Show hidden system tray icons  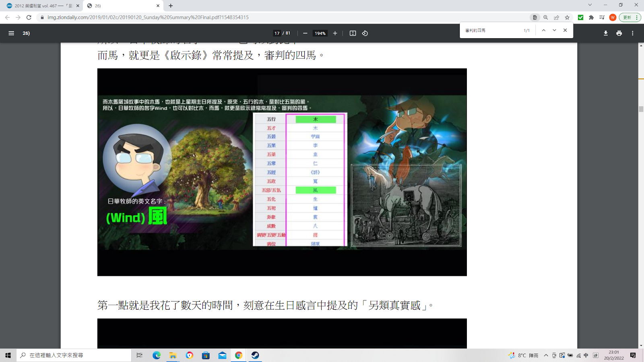546,355
